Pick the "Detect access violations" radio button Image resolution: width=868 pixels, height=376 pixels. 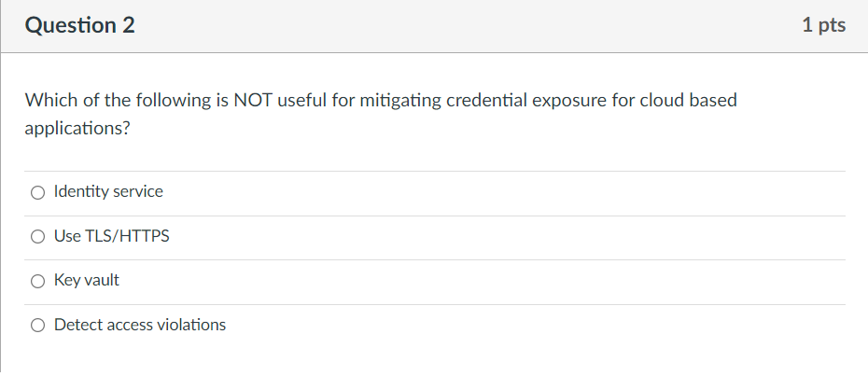tap(37, 326)
